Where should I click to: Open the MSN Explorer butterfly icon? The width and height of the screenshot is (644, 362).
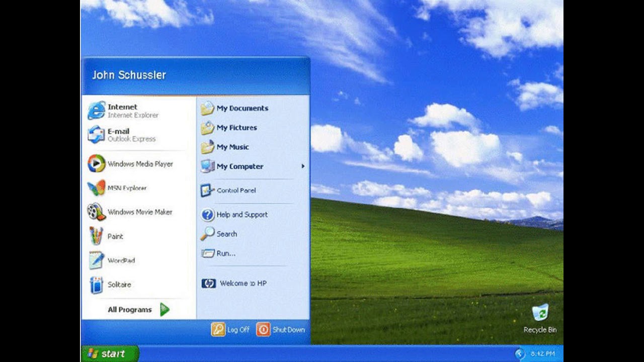coord(96,188)
